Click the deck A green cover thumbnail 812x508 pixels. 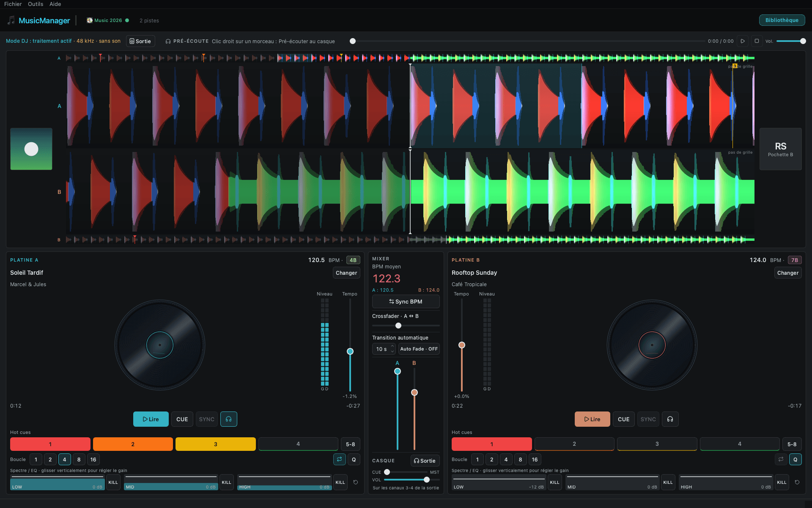(x=31, y=149)
